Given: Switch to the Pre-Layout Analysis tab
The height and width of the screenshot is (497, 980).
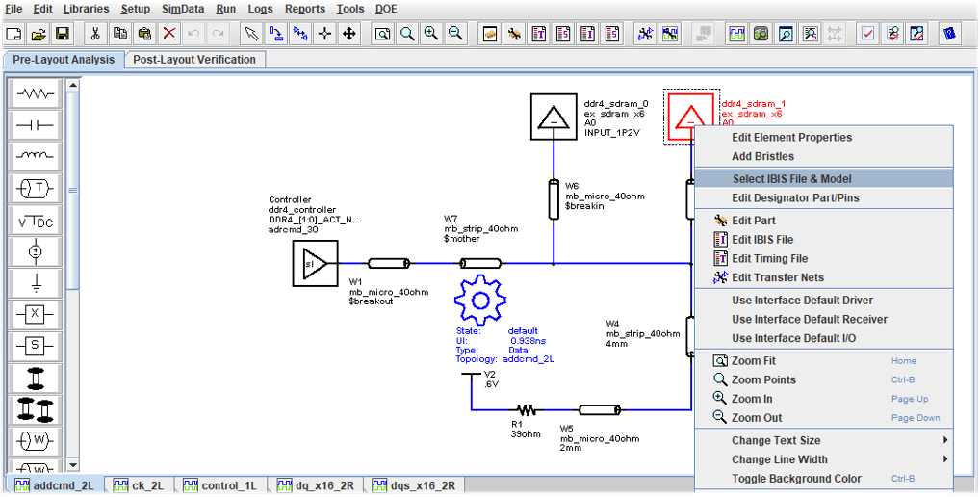Looking at the screenshot, I should 64,60.
